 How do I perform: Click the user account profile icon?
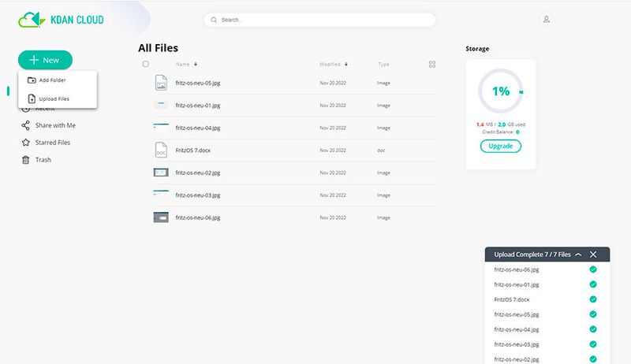coord(547,19)
